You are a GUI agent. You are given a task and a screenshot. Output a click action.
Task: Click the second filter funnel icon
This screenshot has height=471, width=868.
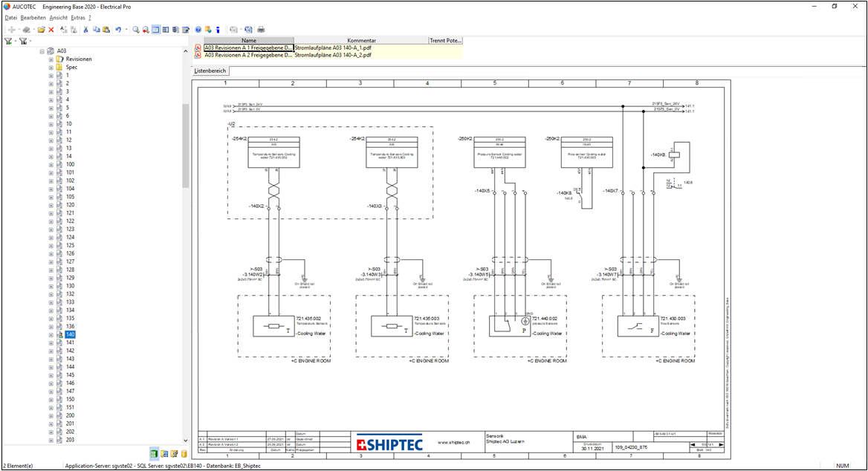[23, 41]
